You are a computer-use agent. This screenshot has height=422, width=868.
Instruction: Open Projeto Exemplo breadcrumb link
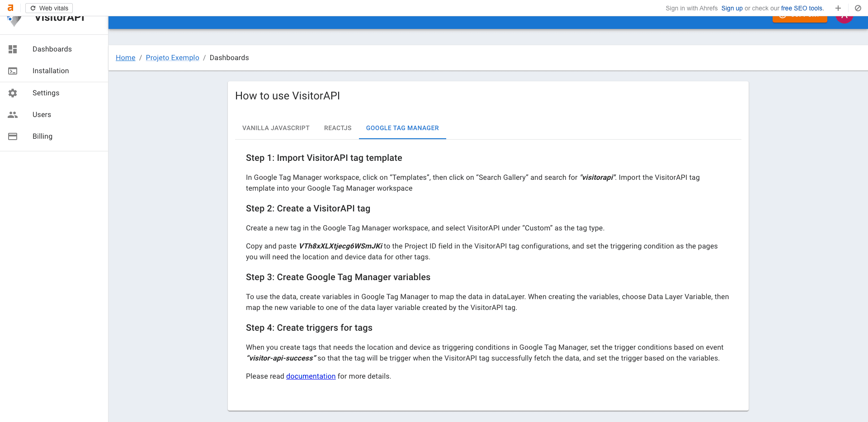click(x=172, y=58)
